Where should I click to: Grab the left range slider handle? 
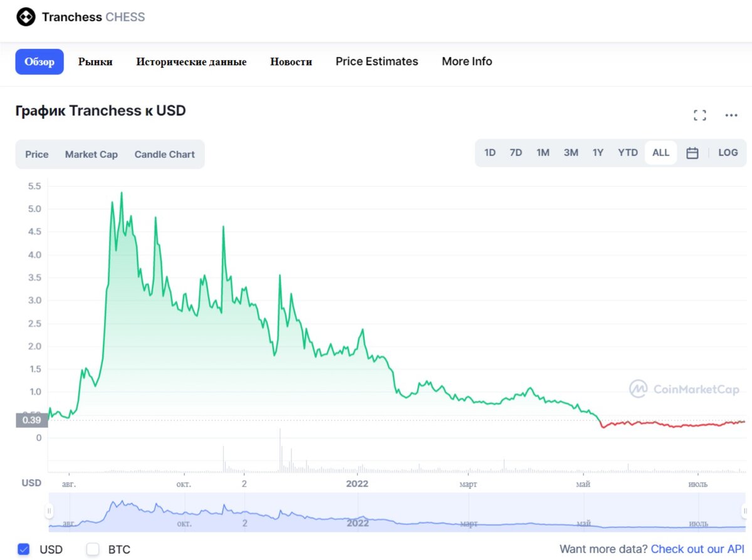tap(49, 511)
